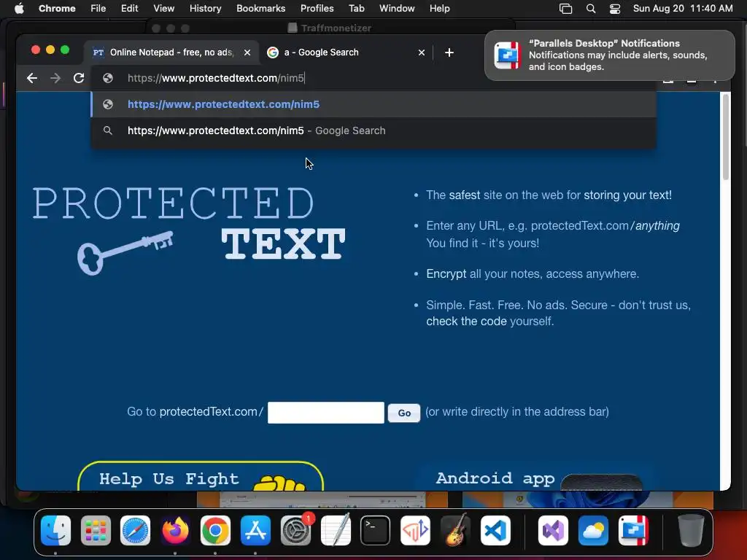
Task: Click the page vertical scrollbar
Action: (x=726, y=137)
